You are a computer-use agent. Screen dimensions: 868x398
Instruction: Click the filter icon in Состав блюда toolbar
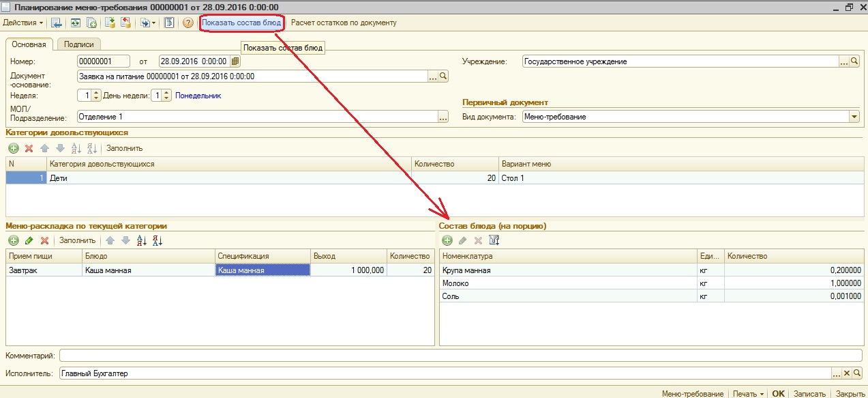[494, 240]
